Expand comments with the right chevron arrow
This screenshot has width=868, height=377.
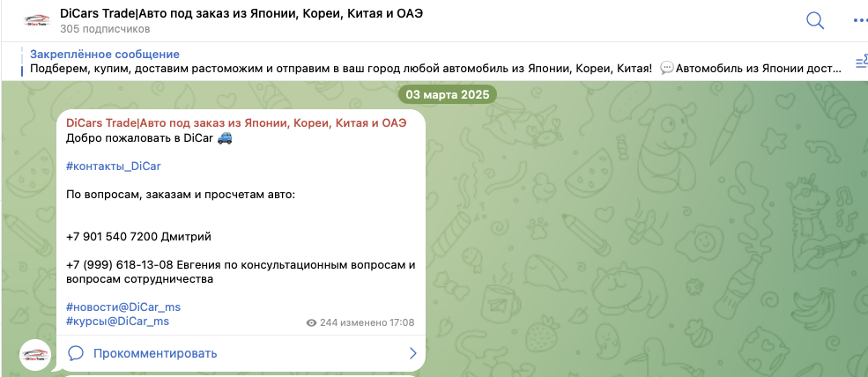click(x=412, y=353)
